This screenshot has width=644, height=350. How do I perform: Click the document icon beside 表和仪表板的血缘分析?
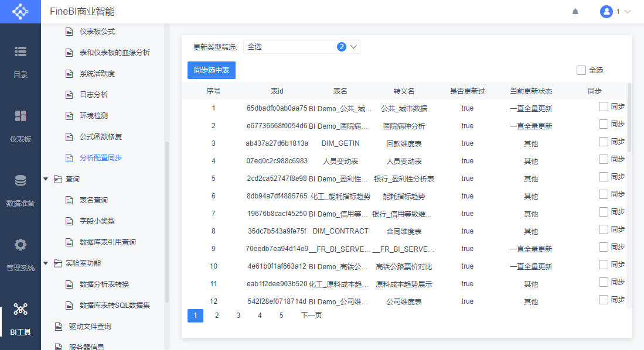[x=69, y=53]
